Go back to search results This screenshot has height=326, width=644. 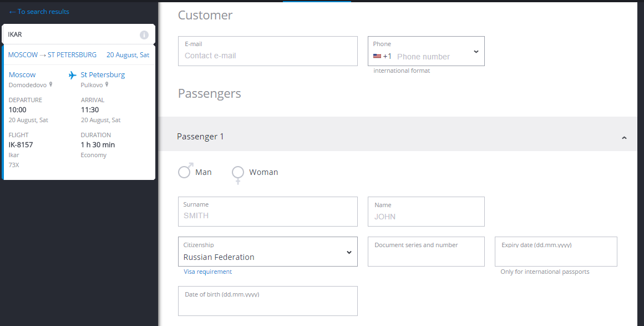(x=39, y=12)
